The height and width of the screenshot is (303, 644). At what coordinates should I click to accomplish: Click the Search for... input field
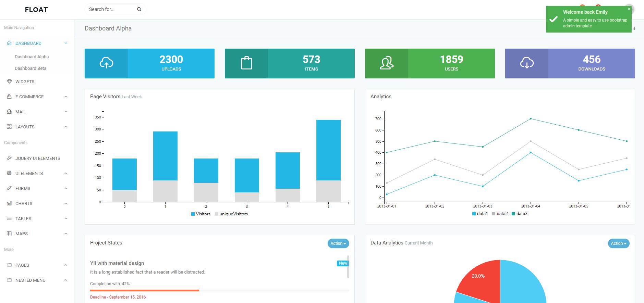pos(110,9)
